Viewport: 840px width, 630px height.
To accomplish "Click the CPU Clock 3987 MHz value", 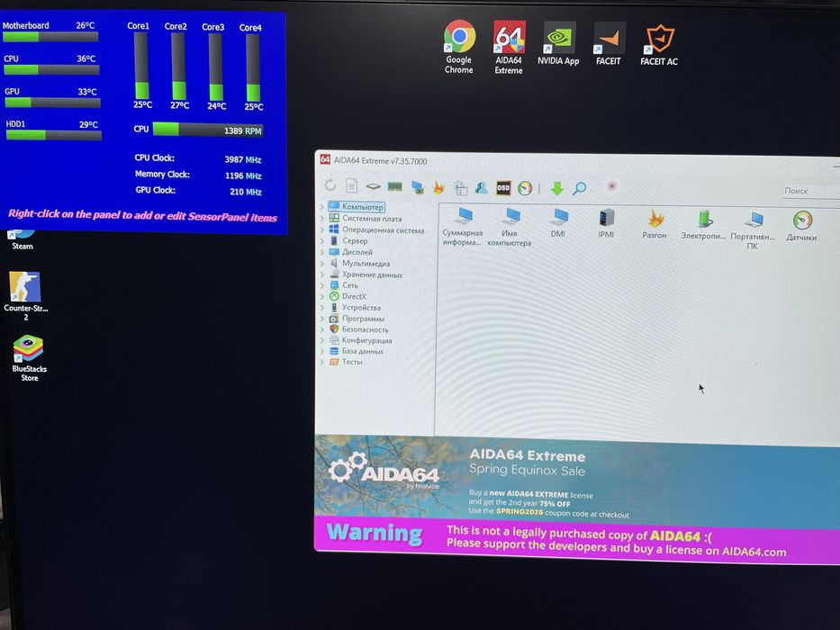I will 243,159.
